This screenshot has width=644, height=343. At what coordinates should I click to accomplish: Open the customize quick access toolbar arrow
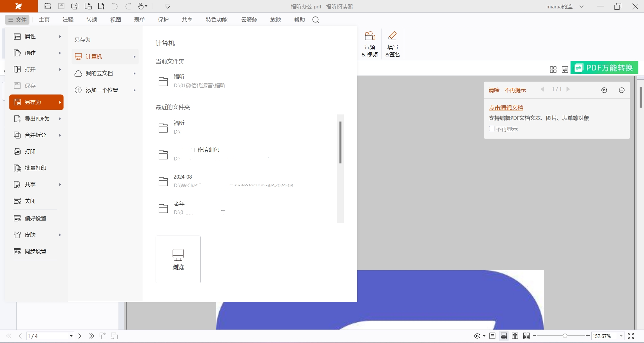pos(168,6)
